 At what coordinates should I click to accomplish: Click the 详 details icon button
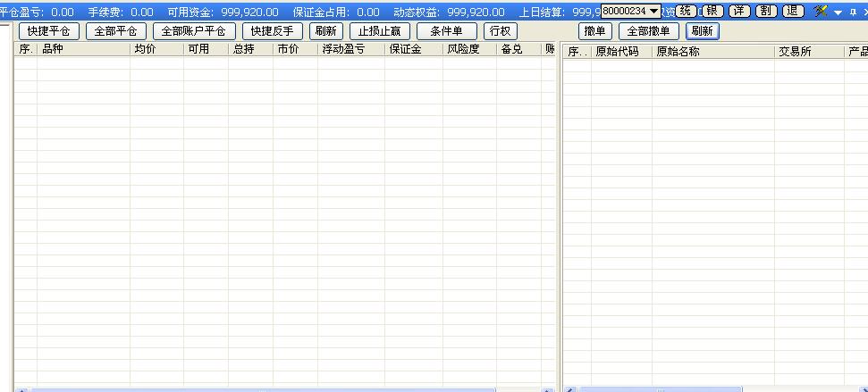pyautogui.click(x=739, y=11)
